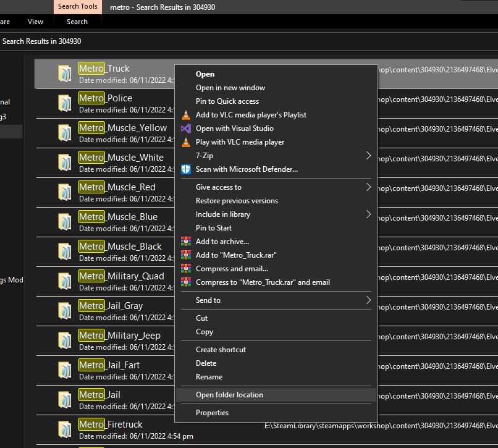Image resolution: width=498 pixels, height=448 pixels.
Task: Click the Metro_Muscle_Red folder icon
Action: coord(65,192)
